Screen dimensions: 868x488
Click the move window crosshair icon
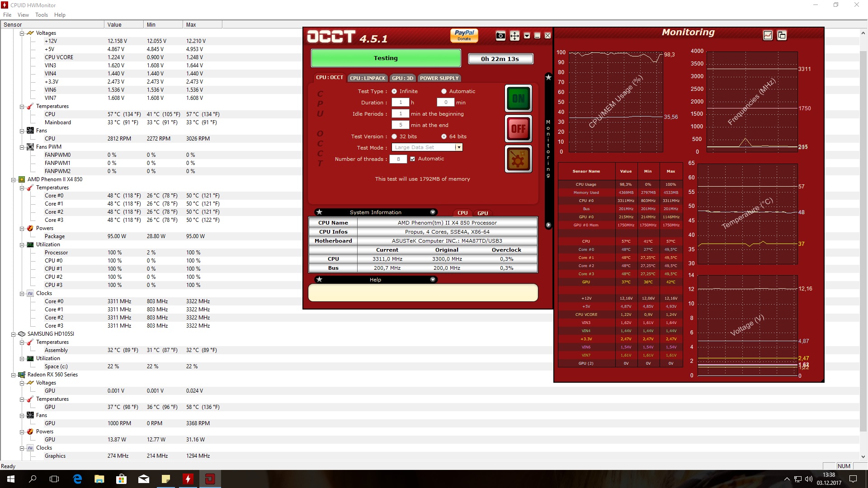[x=514, y=36]
